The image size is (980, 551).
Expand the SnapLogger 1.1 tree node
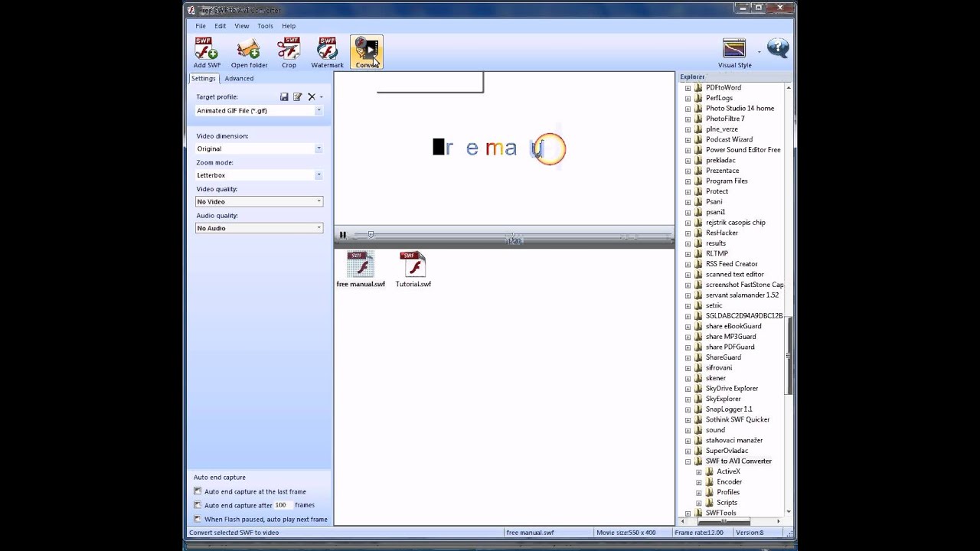pos(688,409)
